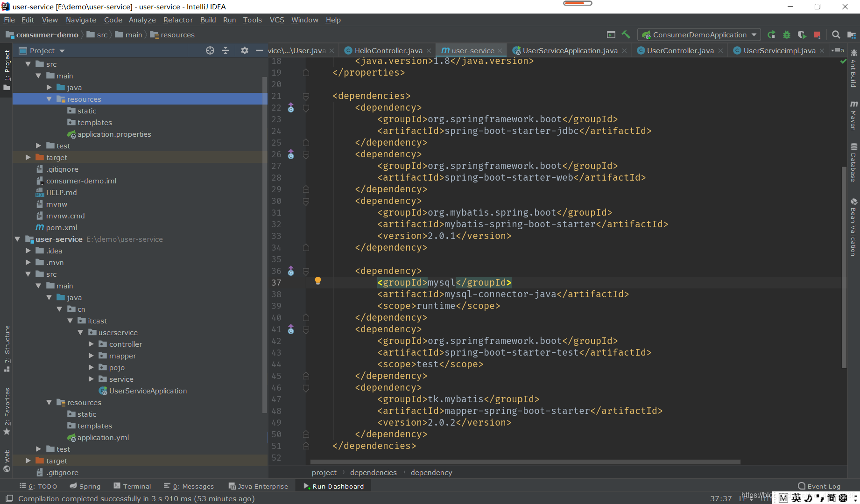This screenshot has height=504, width=860.
Task: Start debugging with the bug icon
Action: click(787, 35)
